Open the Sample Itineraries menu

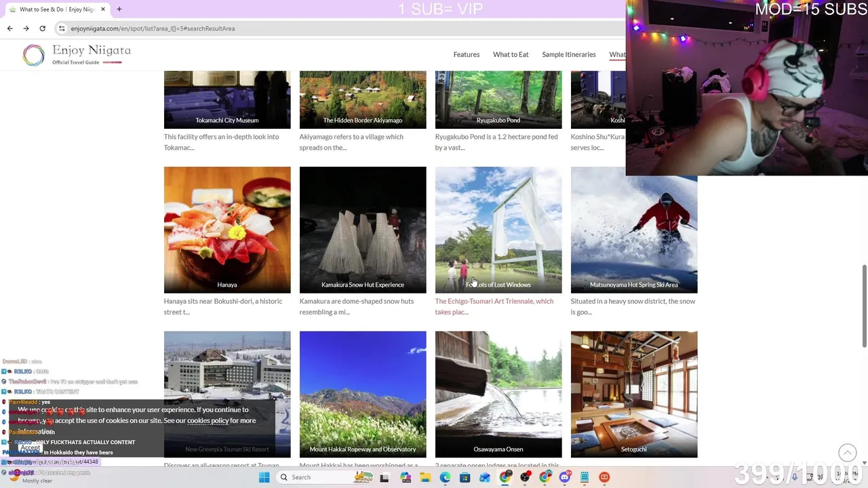(569, 54)
